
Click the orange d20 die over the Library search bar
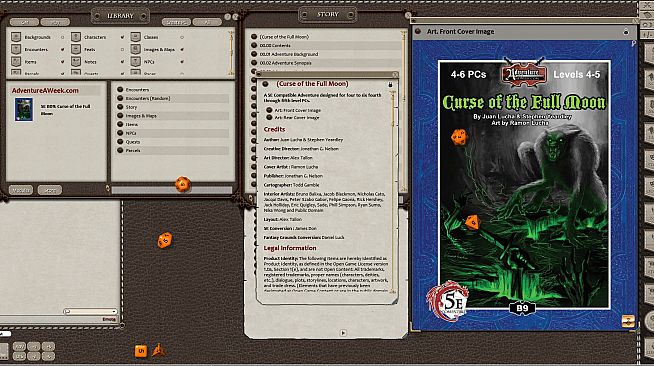click(x=183, y=184)
